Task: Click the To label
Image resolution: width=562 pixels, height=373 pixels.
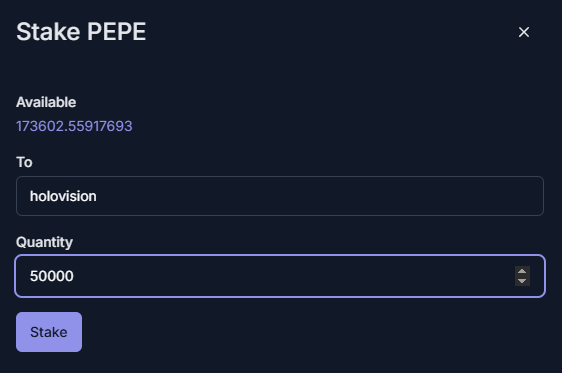Action: [24, 162]
